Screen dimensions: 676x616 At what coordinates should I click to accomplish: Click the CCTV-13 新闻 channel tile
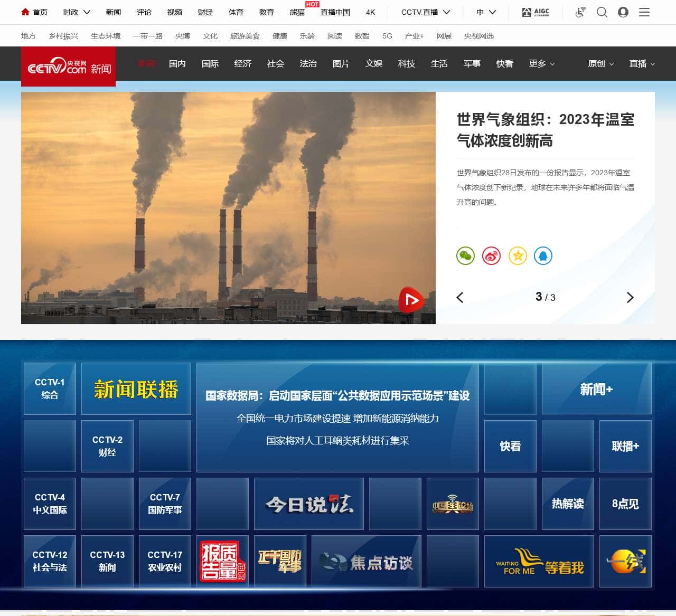[107, 561]
